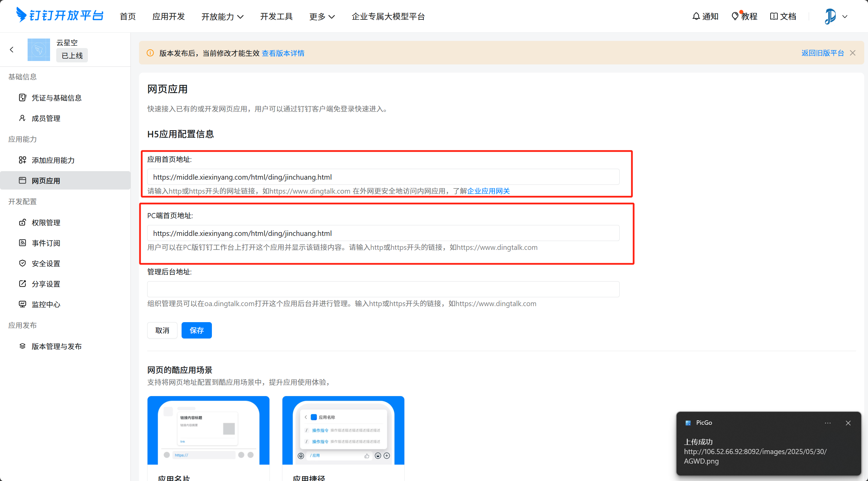Switch to 应用开发 top menu
868x481 pixels.
click(168, 16)
